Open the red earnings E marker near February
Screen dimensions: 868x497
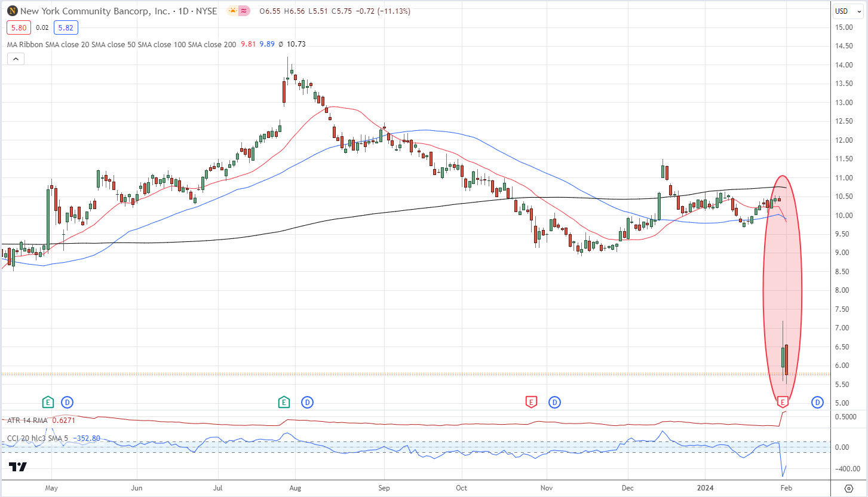783,402
